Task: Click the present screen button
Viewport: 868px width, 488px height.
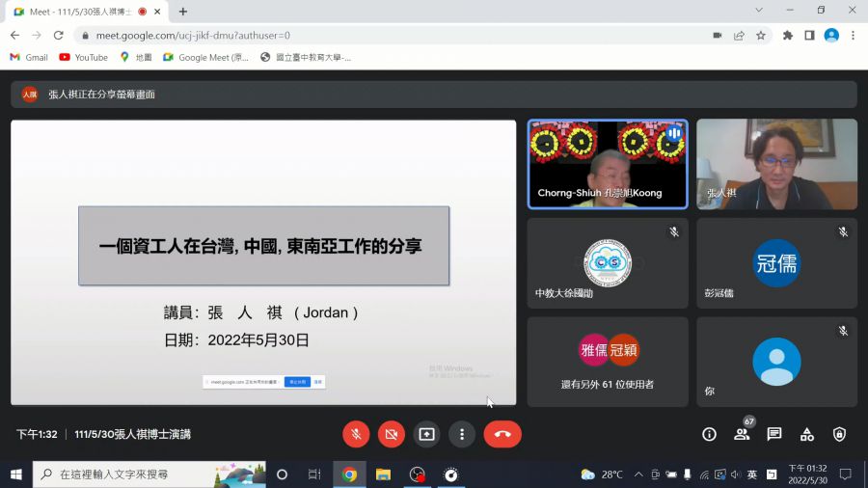Action: point(426,434)
